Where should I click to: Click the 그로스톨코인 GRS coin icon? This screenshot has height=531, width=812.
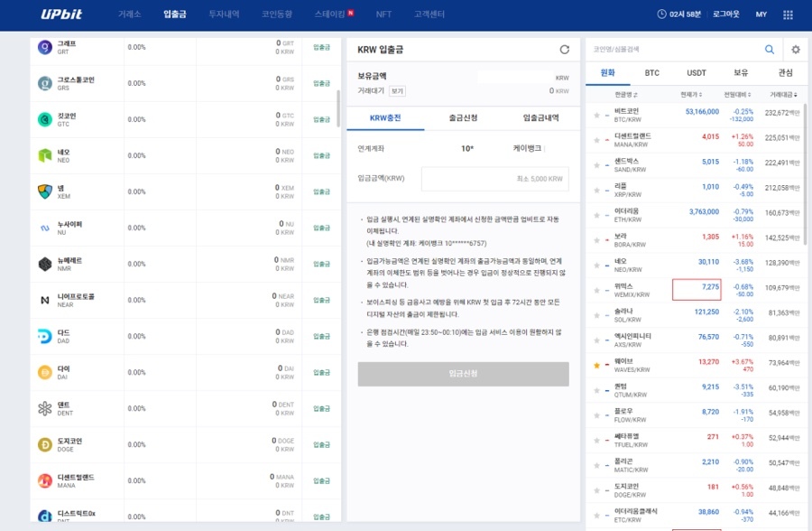[x=45, y=83]
